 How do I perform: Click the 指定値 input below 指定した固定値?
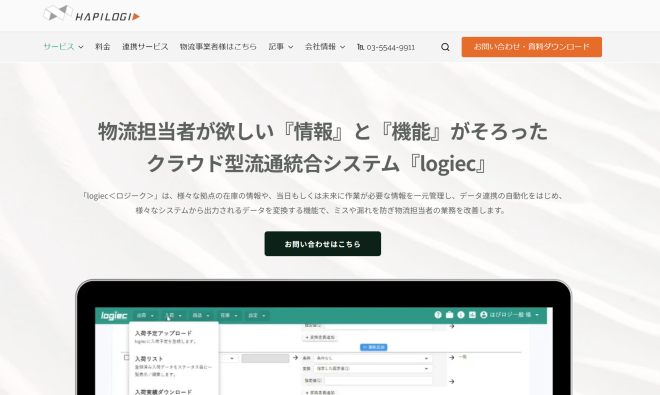[378, 381]
